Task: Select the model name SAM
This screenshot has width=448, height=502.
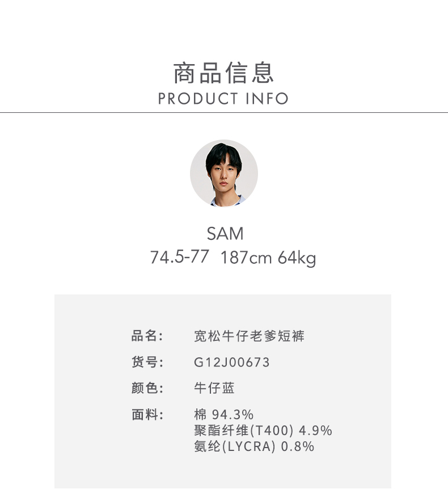Action: (225, 234)
